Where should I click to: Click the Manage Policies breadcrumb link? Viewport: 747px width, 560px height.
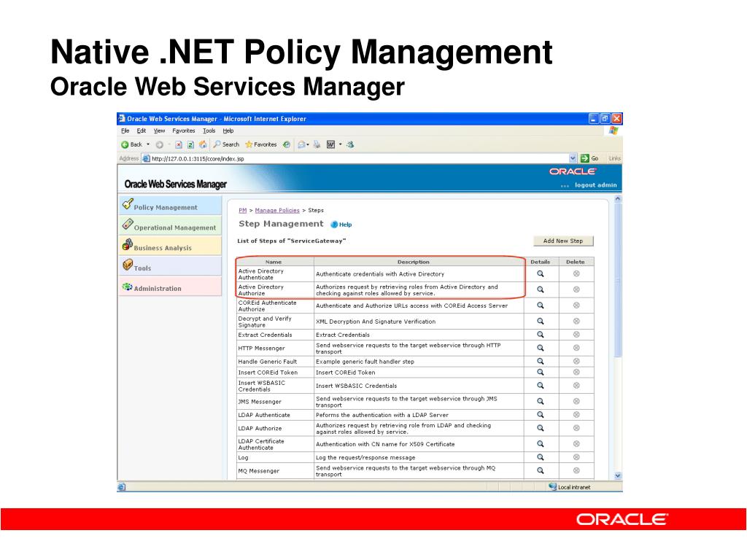[x=277, y=210]
